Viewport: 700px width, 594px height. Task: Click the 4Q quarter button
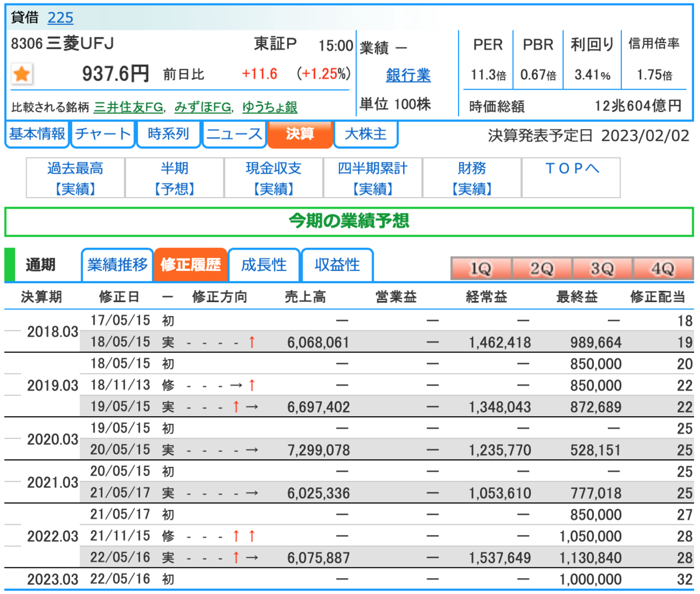663,269
